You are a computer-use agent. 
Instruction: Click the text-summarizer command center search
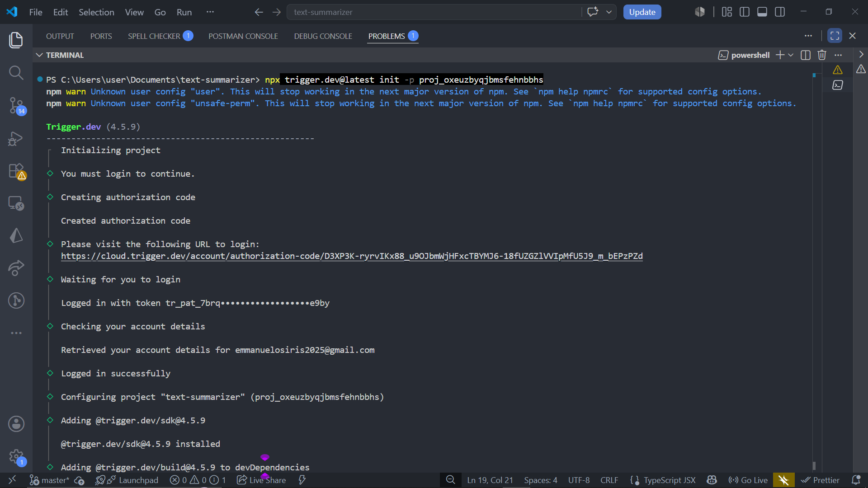click(x=434, y=12)
